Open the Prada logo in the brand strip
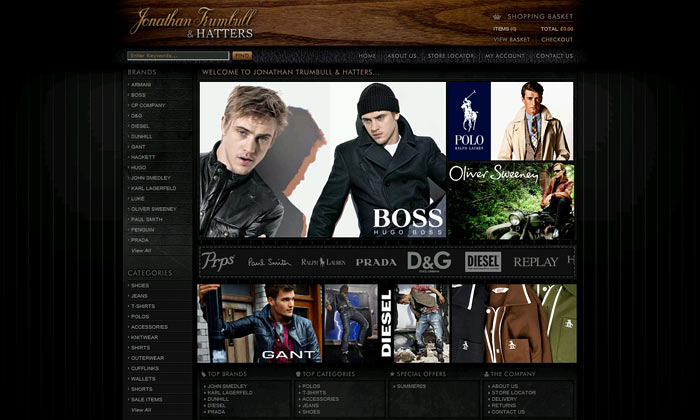Image resolution: width=700 pixels, height=420 pixels. 376,262
